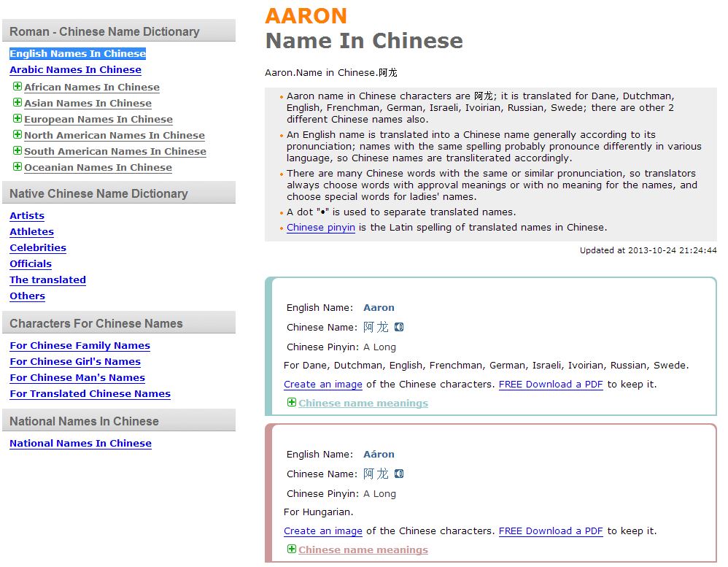Go to Artists in Native Chinese dictionary
728x567 pixels.
point(27,216)
